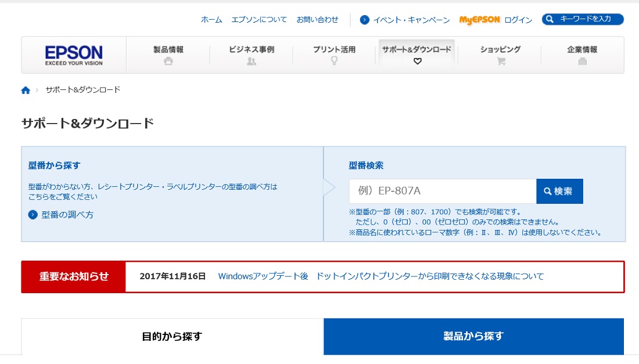Click the building icon under 企業情報

[x=582, y=62]
